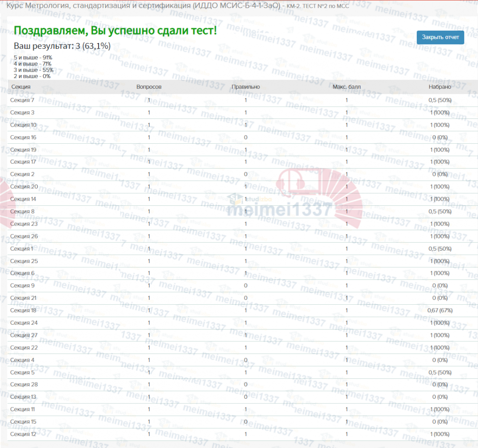Select the Секция 9 row
Viewport: 478px width, 448px height.
tap(243, 286)
